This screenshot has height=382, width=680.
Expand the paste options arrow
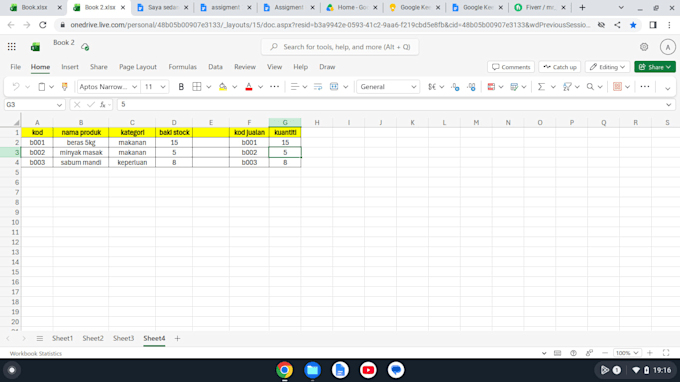tap(51, 87)
